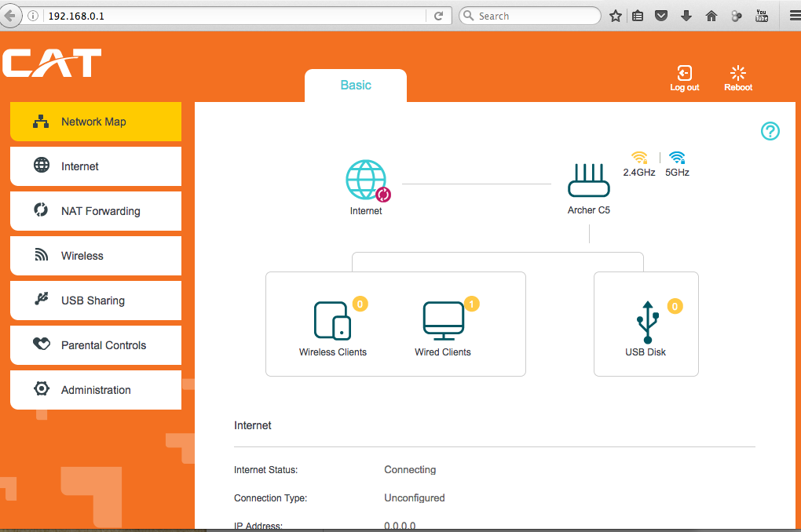Click the wired clients count badge
The height and width of the screenshot is (532, 801).
[x=471, y=304]
